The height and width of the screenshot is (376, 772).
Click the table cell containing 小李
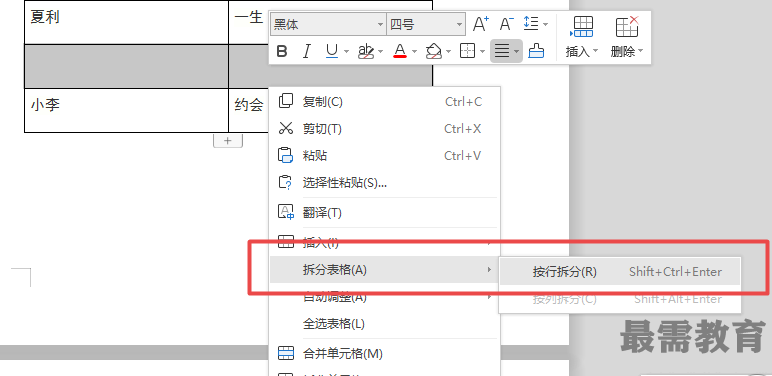(x=127, y=110)
